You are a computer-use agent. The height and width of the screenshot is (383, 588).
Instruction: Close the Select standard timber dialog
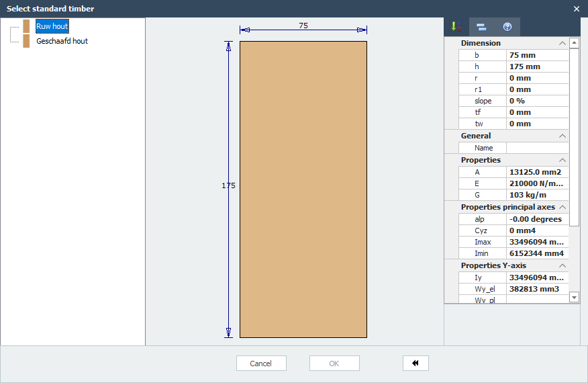pyautogui.click(x=576, y=9)
